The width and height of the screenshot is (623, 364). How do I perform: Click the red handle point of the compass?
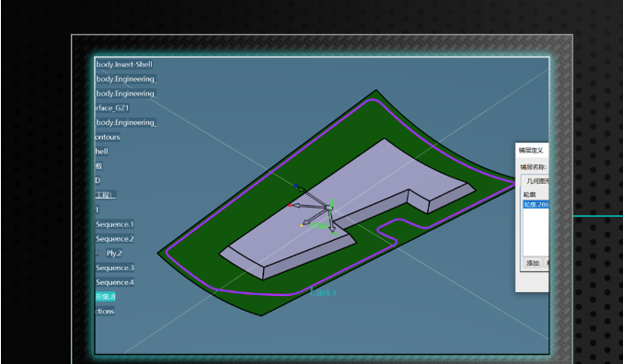click(290, 205)
